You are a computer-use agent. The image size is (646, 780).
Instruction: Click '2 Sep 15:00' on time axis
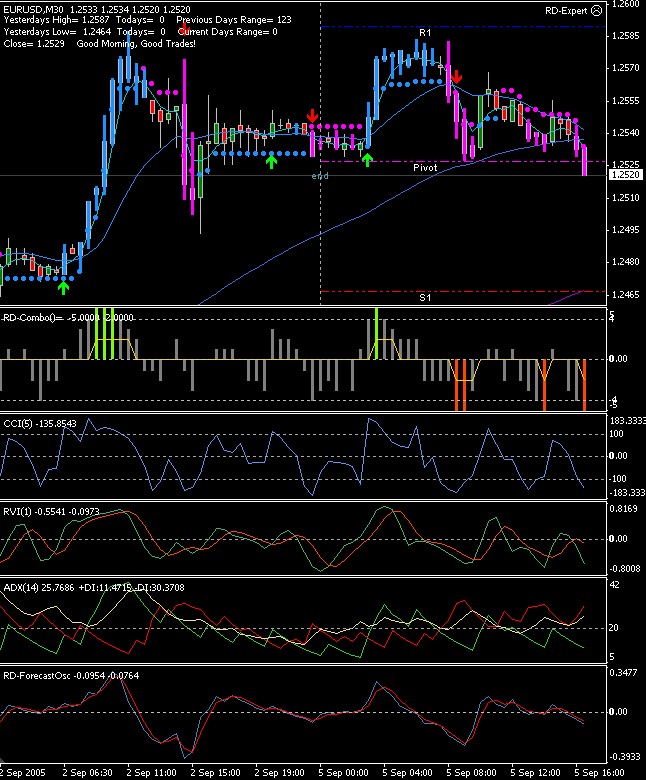pyautogui.click(x=215, y=773)
